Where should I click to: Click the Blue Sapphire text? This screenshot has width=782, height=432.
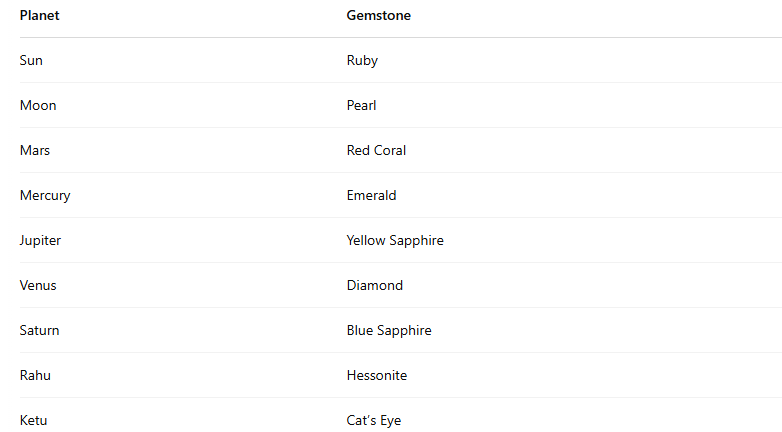389,331
